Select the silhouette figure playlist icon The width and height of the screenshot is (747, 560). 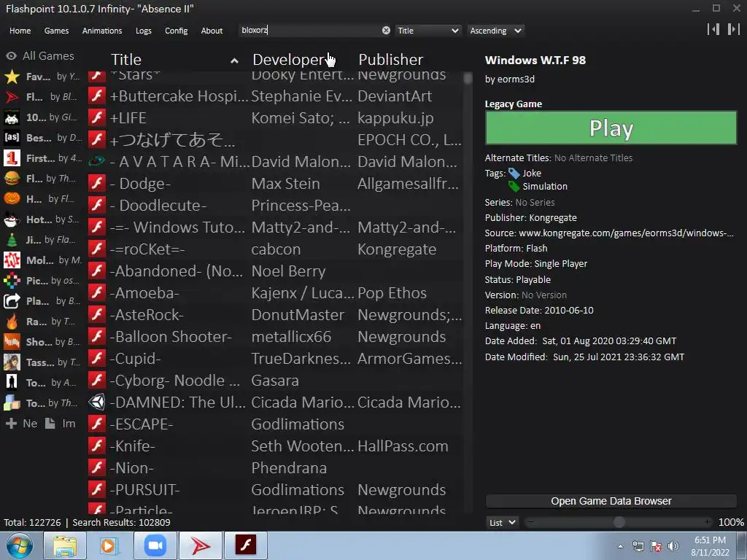[12, 382]
